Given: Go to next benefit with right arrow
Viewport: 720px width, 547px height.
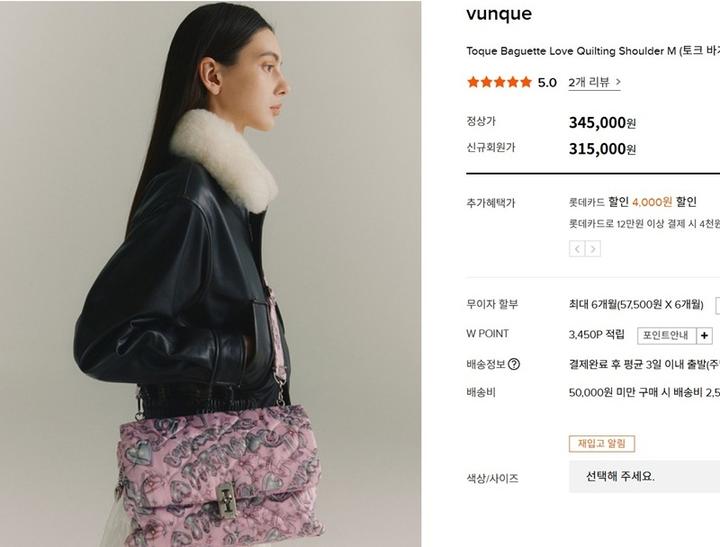Looking at the screenshot, I should [593, 249].
